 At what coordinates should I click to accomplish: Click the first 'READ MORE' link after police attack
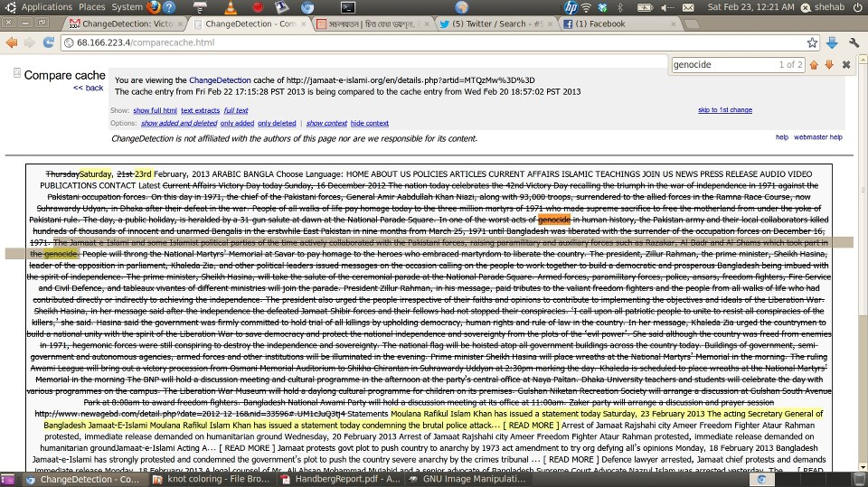531,425
